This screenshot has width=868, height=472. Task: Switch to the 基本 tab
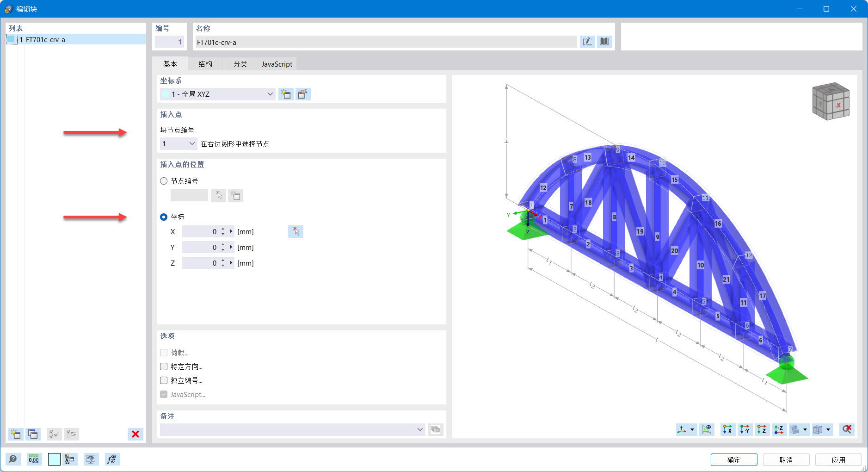(x=170, y=64)
